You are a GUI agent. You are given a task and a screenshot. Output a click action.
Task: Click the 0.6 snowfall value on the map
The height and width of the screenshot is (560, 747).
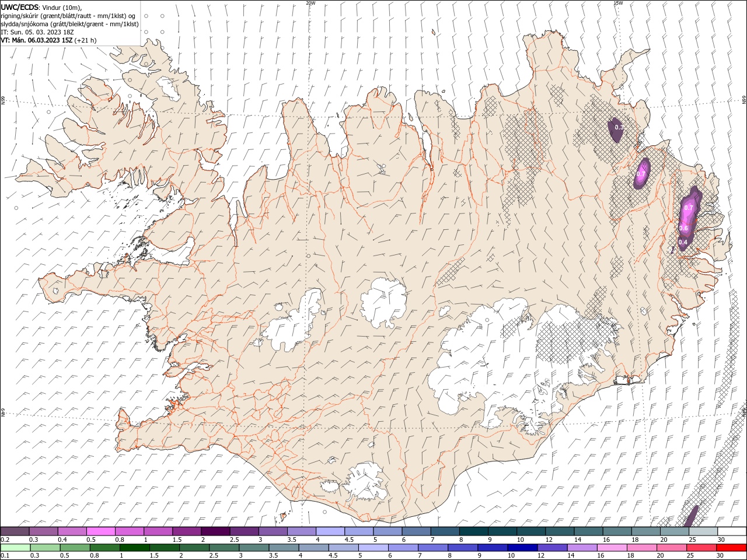click(684, 228)
